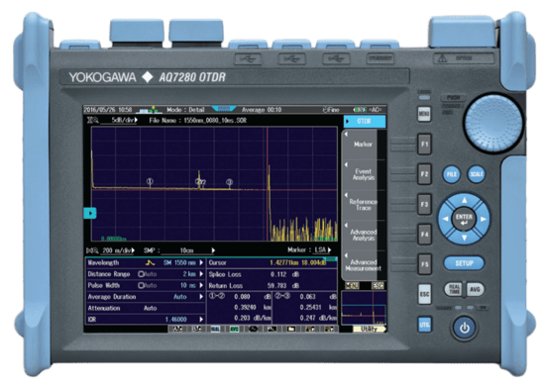Tap the F5 function key

pos(424,264)
